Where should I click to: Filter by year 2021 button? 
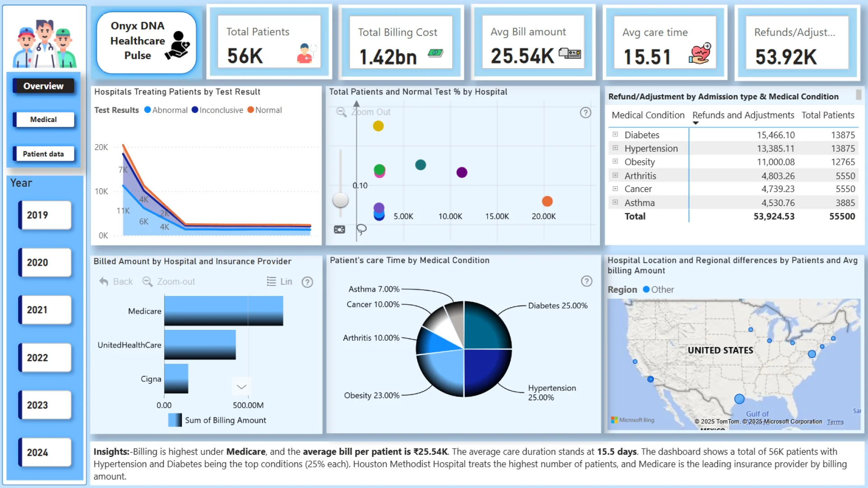[45, 310]
